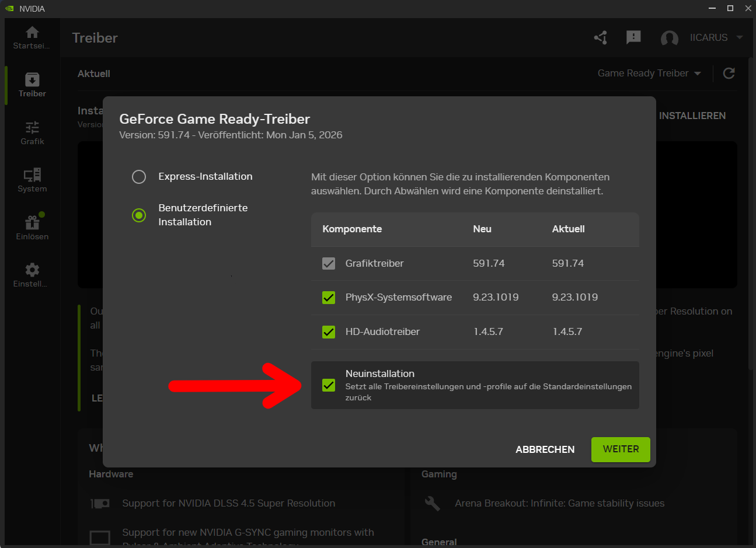Click Grafiktreiber new version 591.74

tap(489, 263)
